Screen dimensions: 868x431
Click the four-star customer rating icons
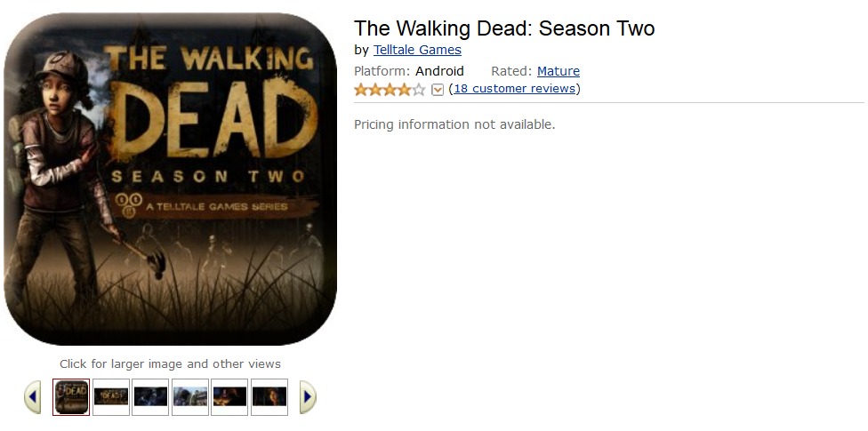(x=390, y=89)
